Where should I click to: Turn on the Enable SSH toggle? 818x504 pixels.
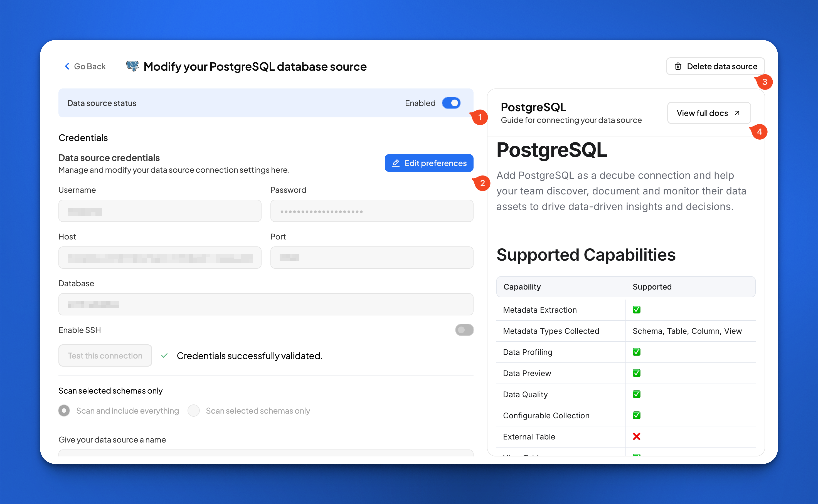[464, 330]
